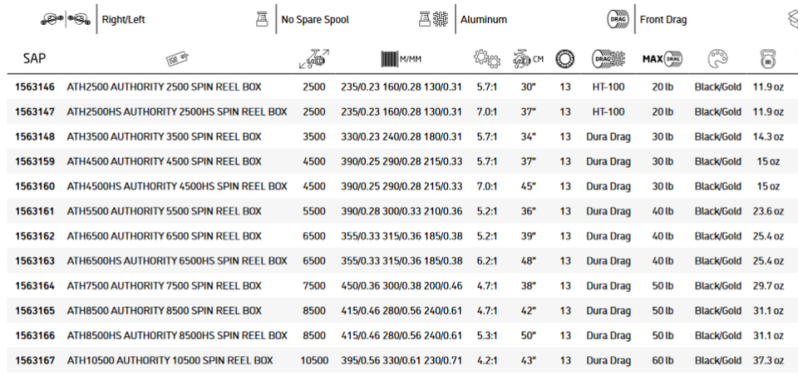
Task: Select SAP number 1563147
Action: pos(35,112)
